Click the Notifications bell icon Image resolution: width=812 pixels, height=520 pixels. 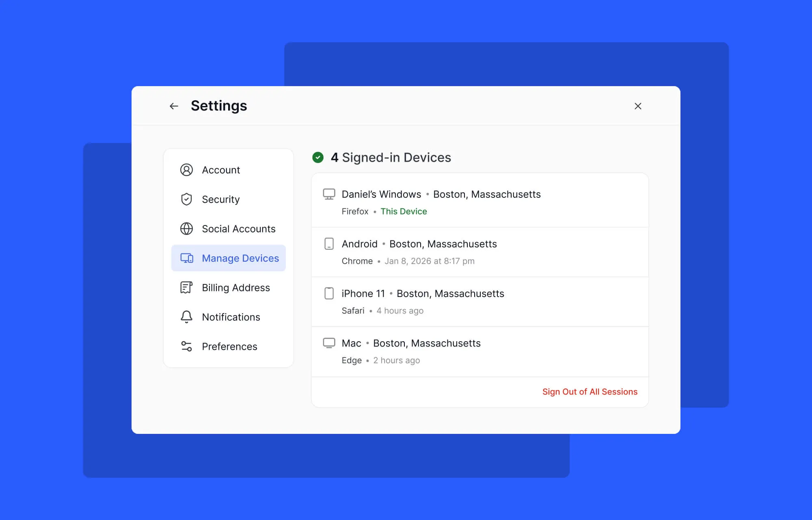coord(186,317)
